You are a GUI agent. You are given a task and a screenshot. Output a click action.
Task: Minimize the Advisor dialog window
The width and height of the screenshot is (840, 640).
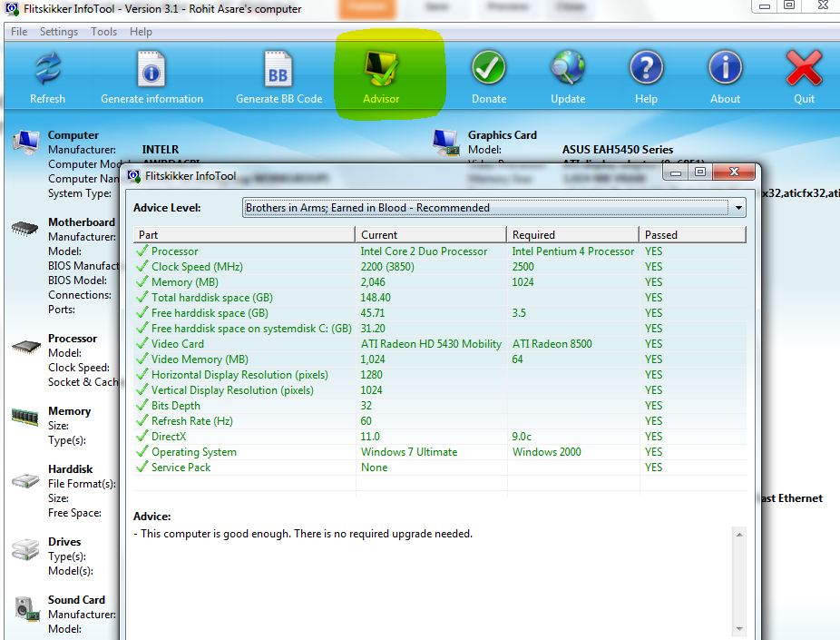676,172
